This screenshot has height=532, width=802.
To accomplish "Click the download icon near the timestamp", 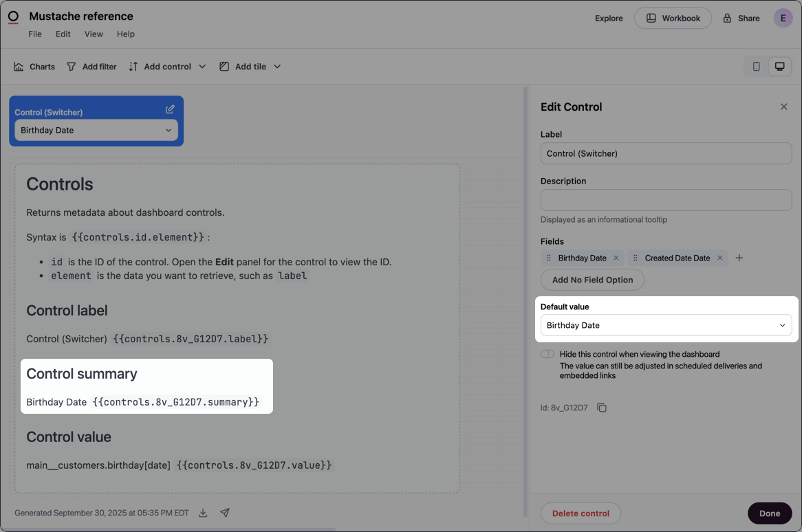I will [202, 513].
